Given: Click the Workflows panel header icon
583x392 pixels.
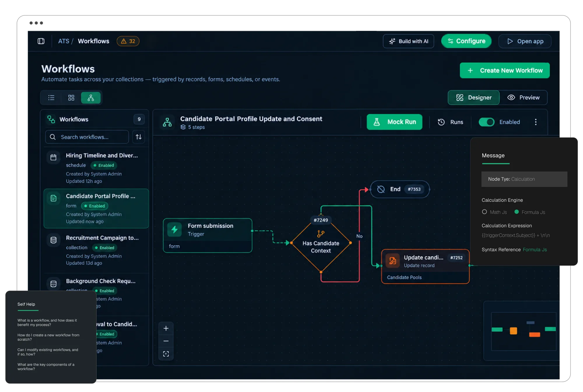Looking at the screenshot, I should click(x=51, y=119).
